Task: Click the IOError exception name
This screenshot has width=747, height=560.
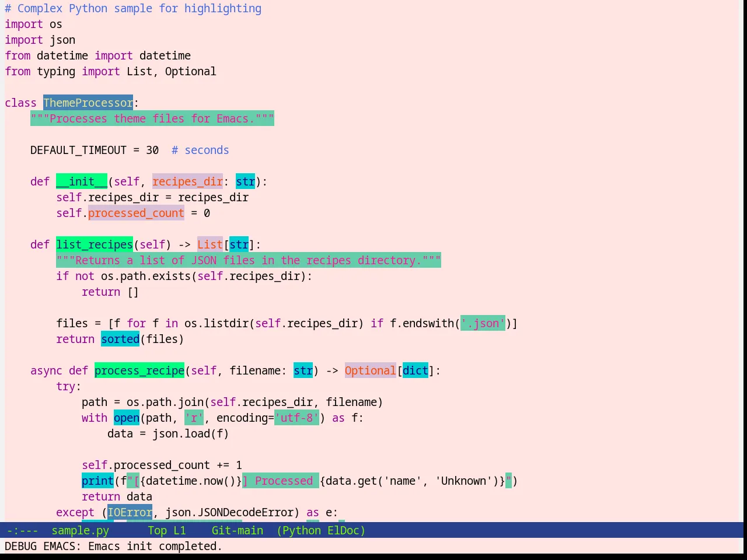Action: click(130, 512)
